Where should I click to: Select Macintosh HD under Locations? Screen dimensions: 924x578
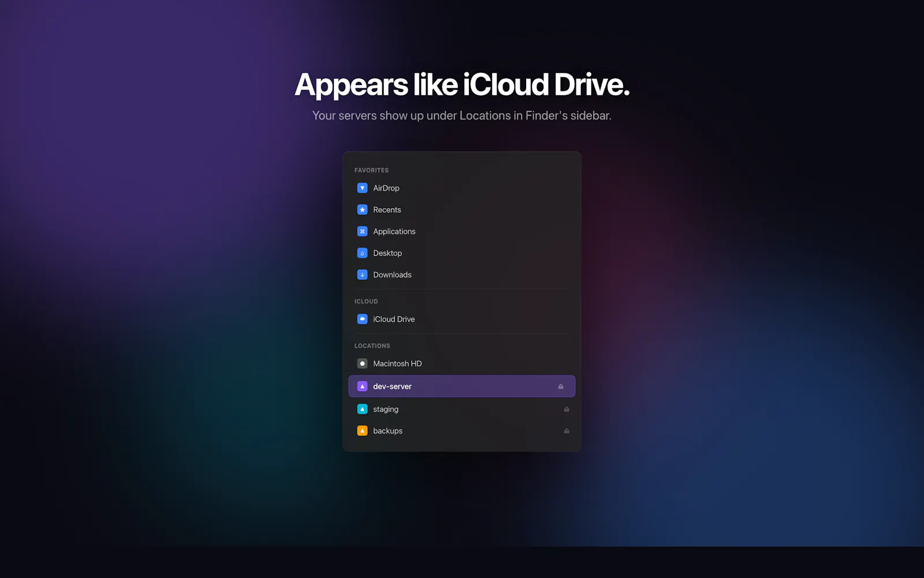[x=397, y=364]
